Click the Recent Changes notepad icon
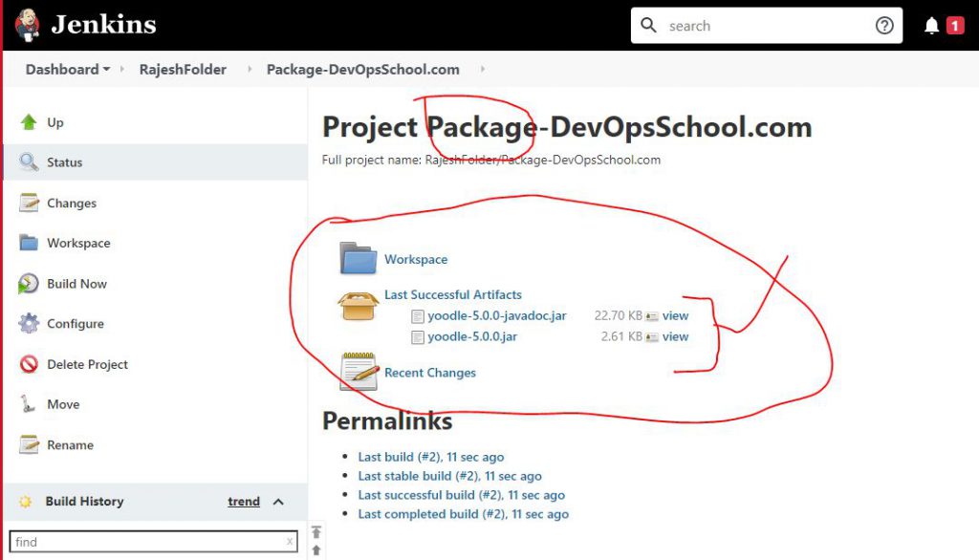 pyautogui.click(x=359, y=372)
